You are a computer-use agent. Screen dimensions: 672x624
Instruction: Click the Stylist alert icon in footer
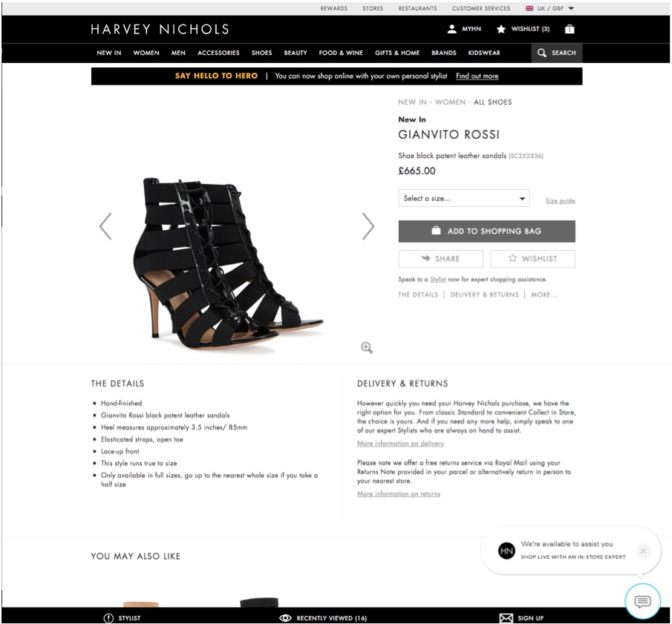coord(108,618)
